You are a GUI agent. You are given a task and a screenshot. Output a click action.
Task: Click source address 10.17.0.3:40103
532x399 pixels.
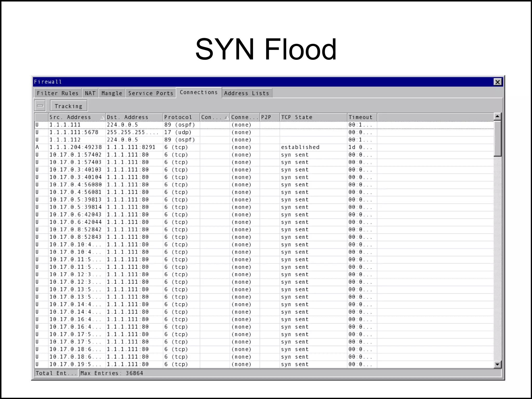click(x=75, y=170)
